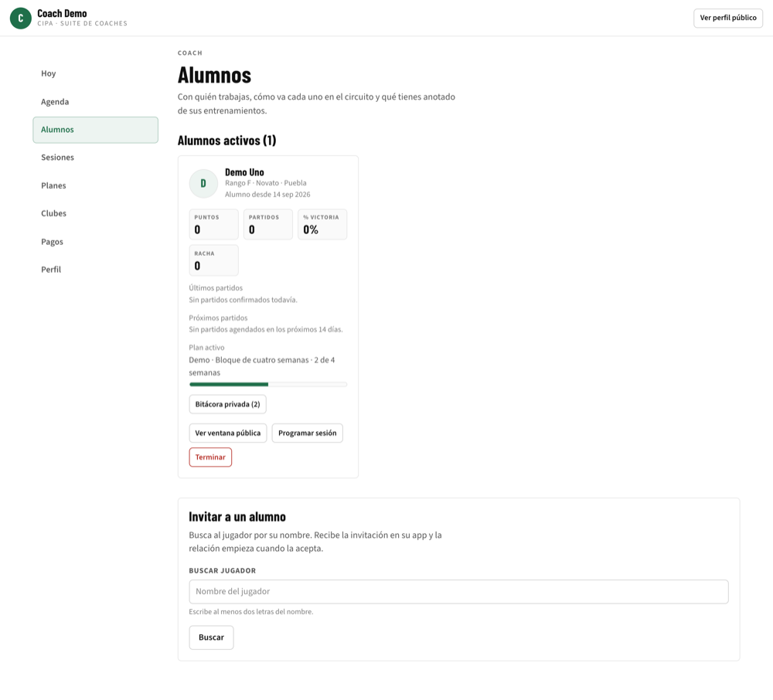Go to Agenda in the sidebar
Screen dimensions: 773x700
coord(96,101)
